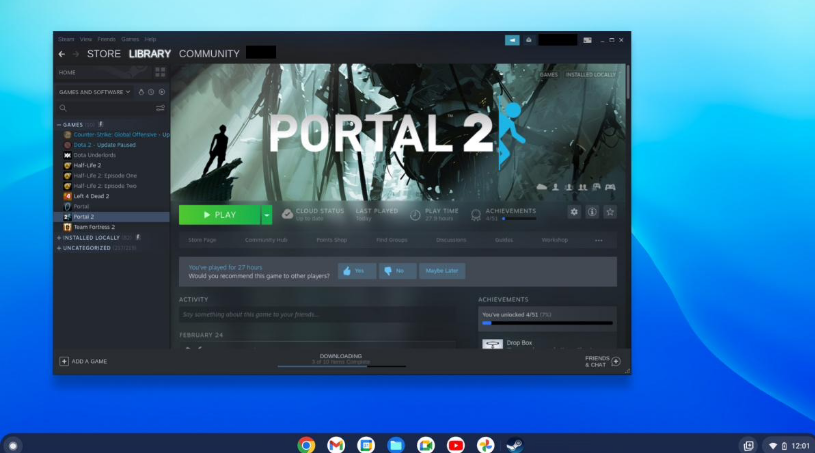815x453 pixels.
Task: Click the play time clock icon
Action: coord(415,215)
